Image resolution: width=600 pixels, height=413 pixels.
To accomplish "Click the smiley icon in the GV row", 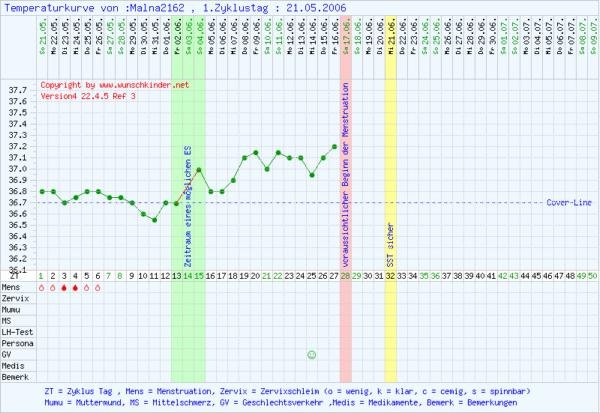I will point(312,354).
